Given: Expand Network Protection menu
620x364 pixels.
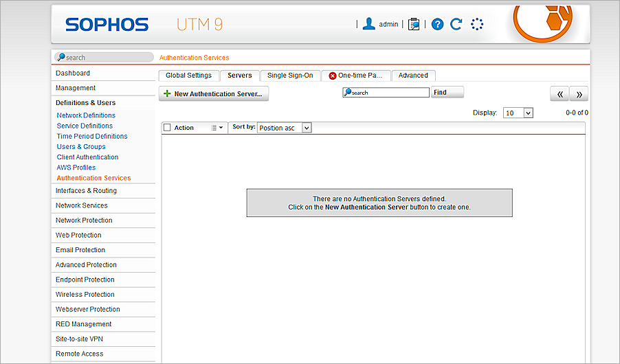Looking at the screenshot, I should coord(103,220).
